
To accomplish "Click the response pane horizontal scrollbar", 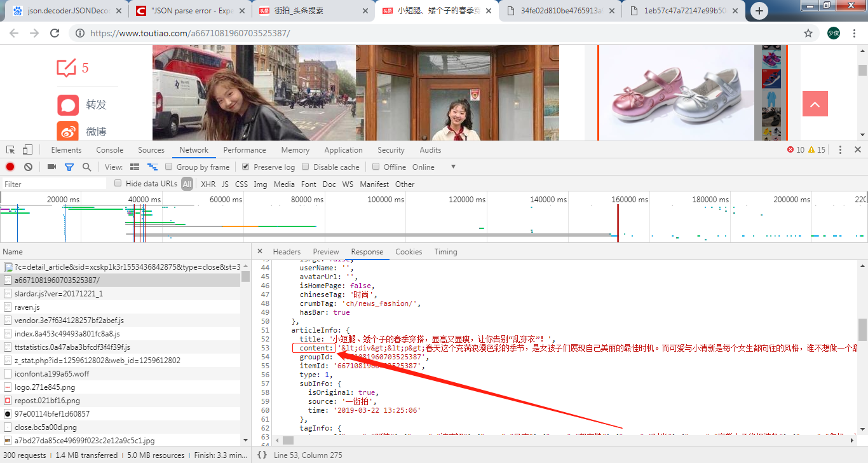I will point(289,439).
